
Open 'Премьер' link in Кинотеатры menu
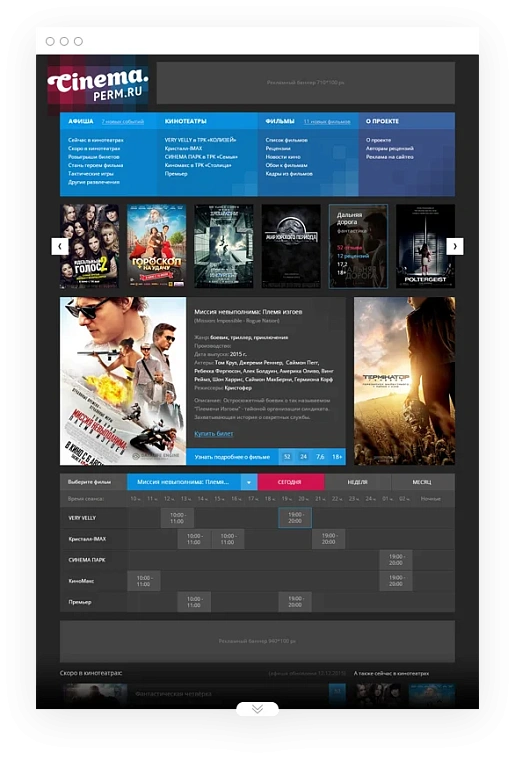(x=176, y=174)
